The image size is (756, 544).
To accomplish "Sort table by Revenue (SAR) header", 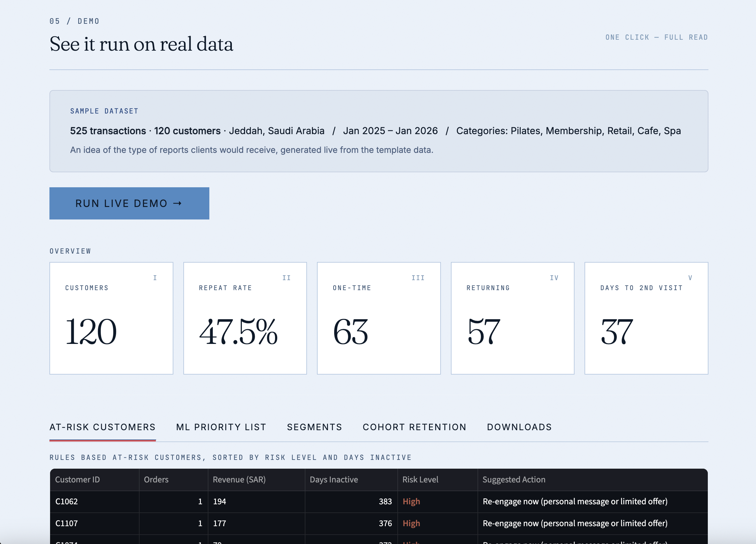I will [239, 479].
